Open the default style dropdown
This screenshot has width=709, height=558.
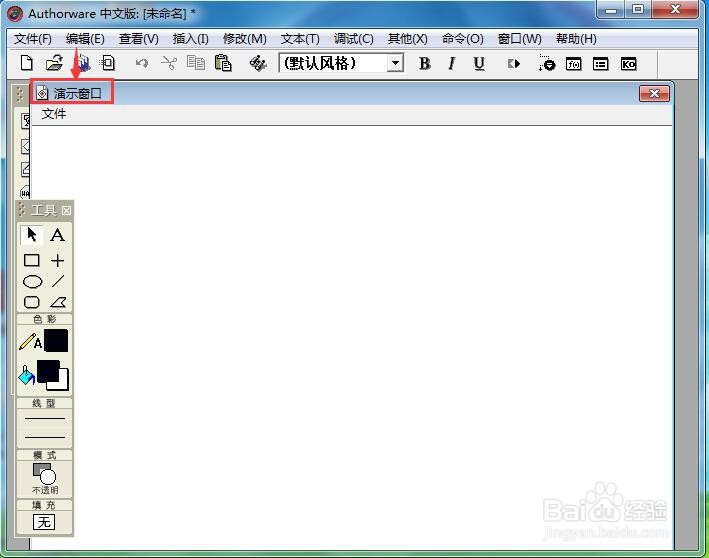coord(395,63)
